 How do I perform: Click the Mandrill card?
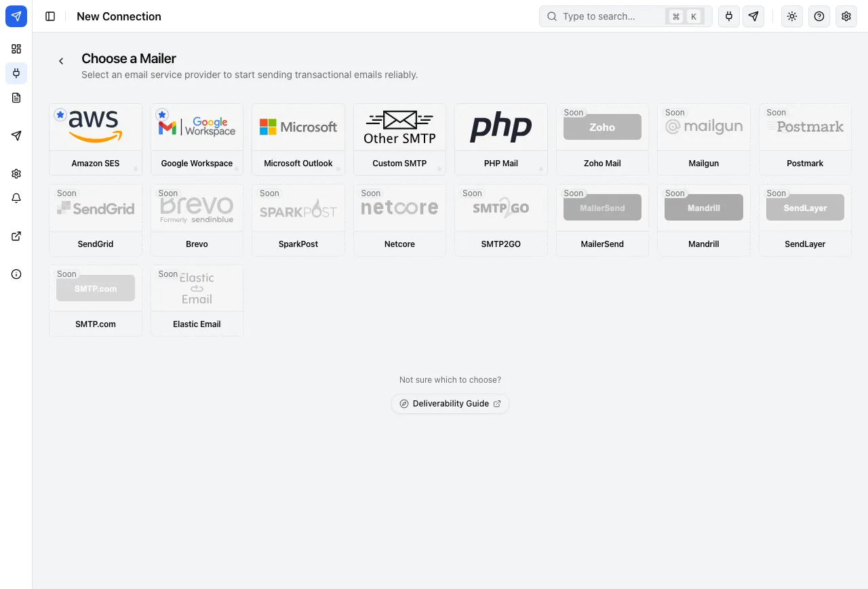tap(704, 220)
